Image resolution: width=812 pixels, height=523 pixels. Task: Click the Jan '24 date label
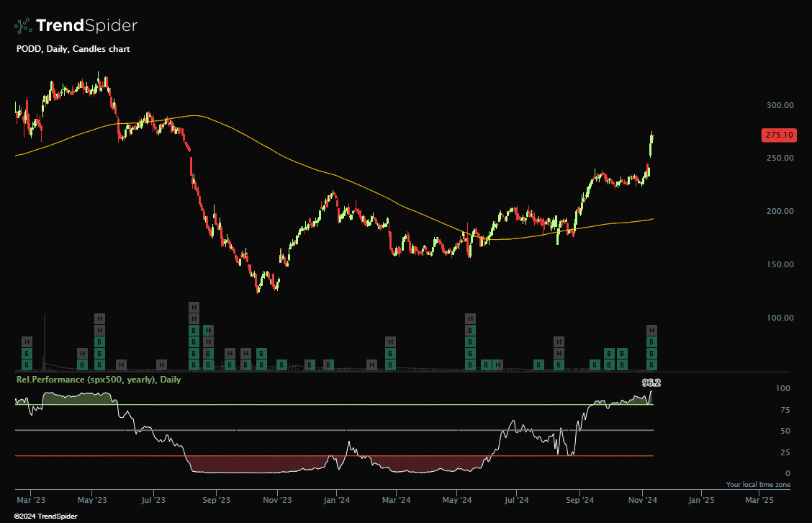click(x=337, y=500)
